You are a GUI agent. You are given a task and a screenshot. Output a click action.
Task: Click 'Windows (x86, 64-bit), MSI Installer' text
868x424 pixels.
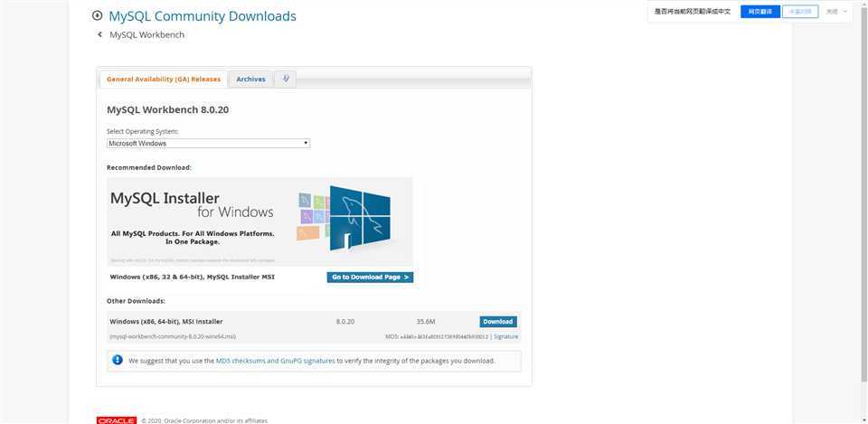click(166, 322)
